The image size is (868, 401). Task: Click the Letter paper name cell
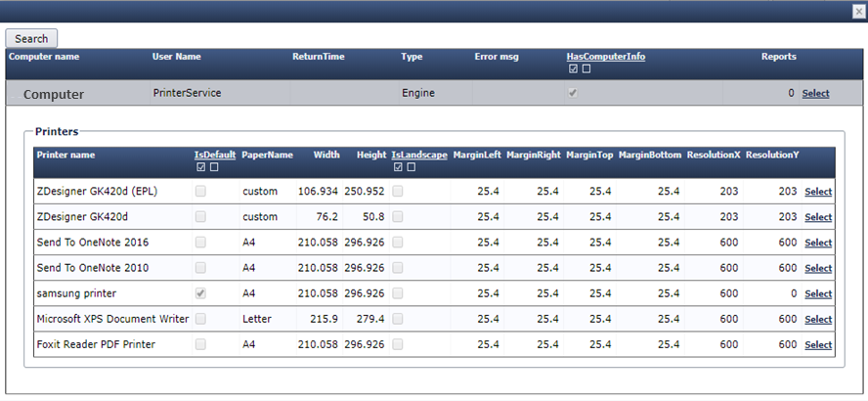[257, 319]
